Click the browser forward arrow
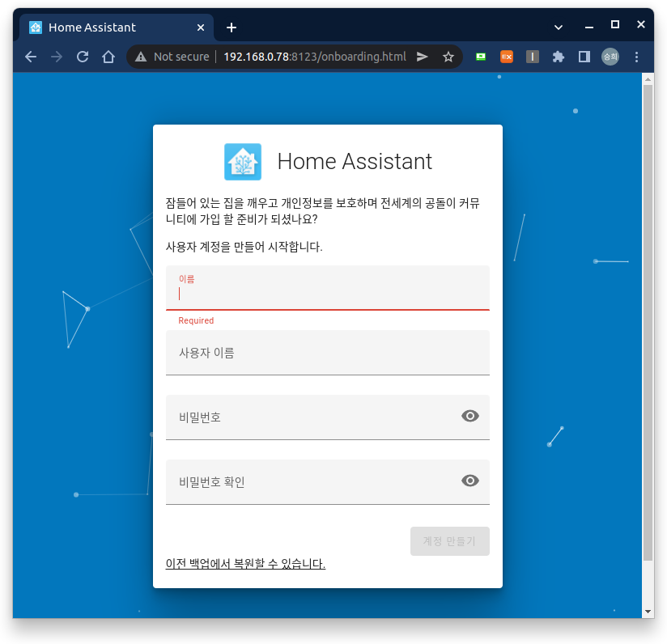This screenshot has width=667, height=644. pos(57,57)
